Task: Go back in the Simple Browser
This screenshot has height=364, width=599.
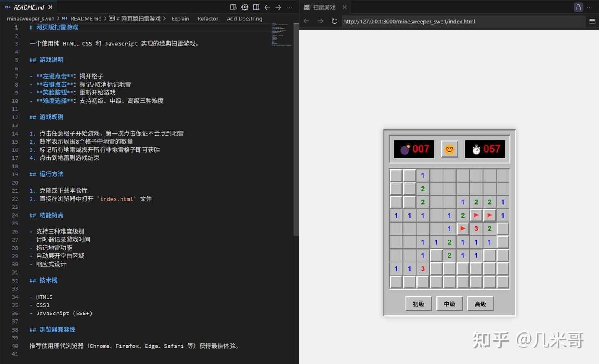Action: coord(306,21)
